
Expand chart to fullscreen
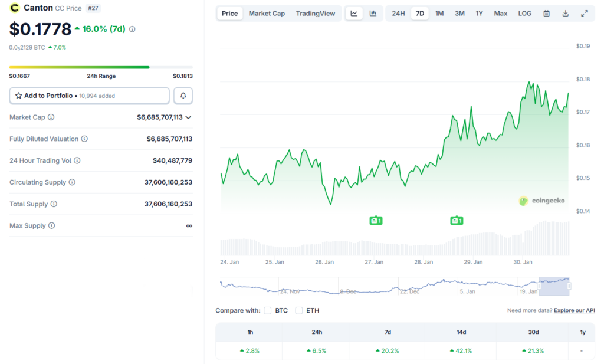(x=585, y=14)
